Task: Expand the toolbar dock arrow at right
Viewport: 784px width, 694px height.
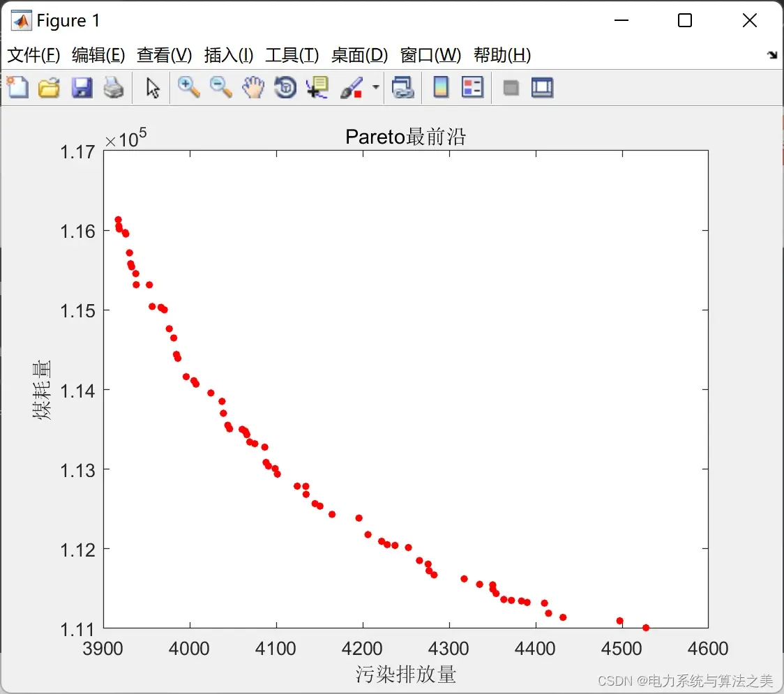Action: (773, 54)
